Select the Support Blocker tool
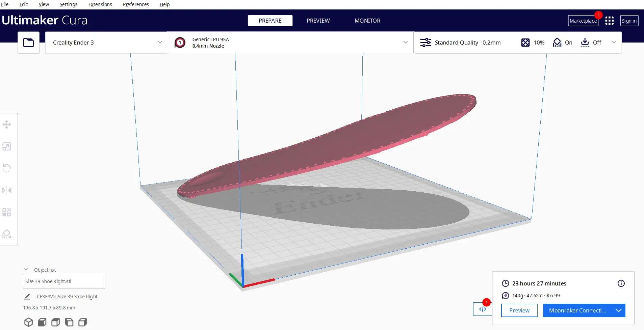 7,234
